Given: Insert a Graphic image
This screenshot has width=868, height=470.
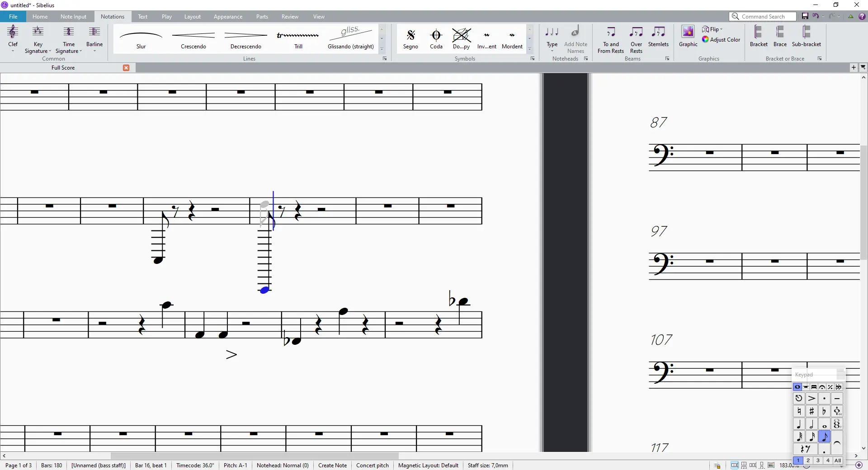Looking at the screenshot, I should [688, 36].
